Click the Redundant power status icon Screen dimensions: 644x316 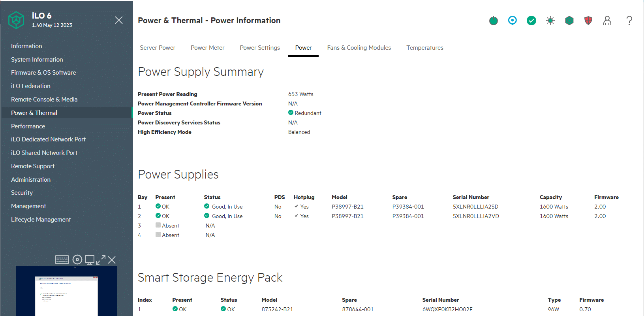coord(291,113)
